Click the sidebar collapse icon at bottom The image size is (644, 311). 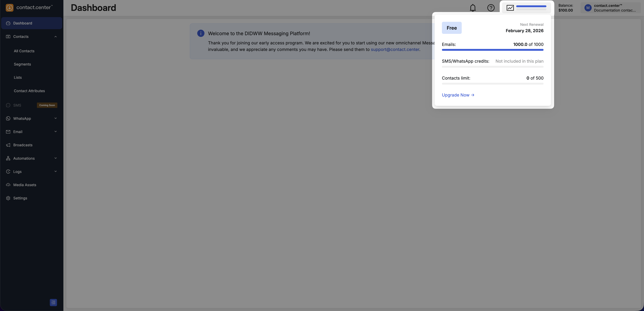click(x=53, y=302)
